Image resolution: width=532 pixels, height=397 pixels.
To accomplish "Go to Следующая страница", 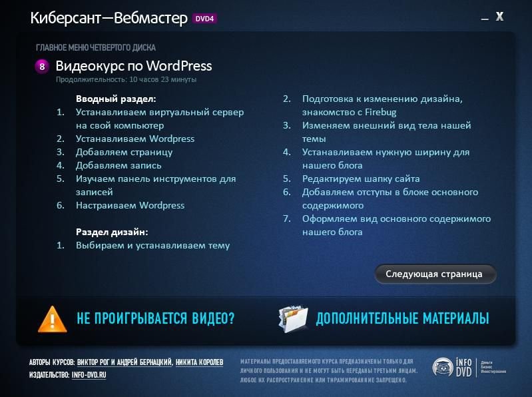I will [x=435, y=274].
